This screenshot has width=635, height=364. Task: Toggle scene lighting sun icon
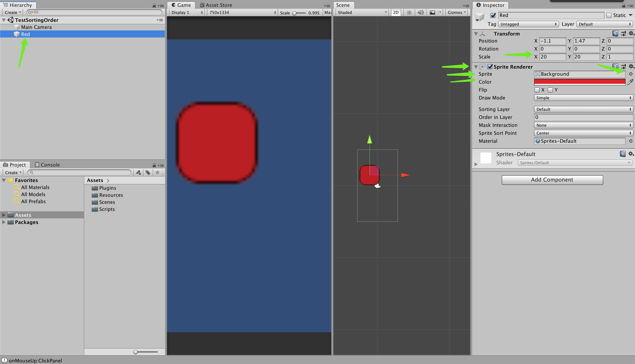click(409, 13)
